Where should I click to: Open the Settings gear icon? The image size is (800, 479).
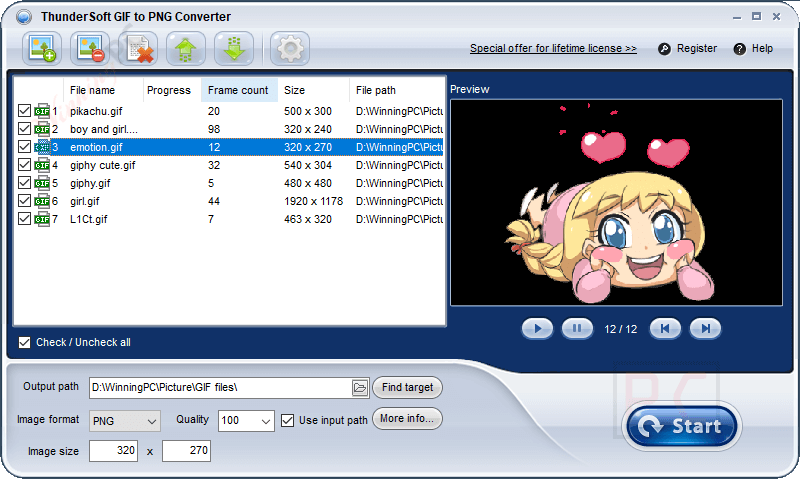click(x=290, y=49)
